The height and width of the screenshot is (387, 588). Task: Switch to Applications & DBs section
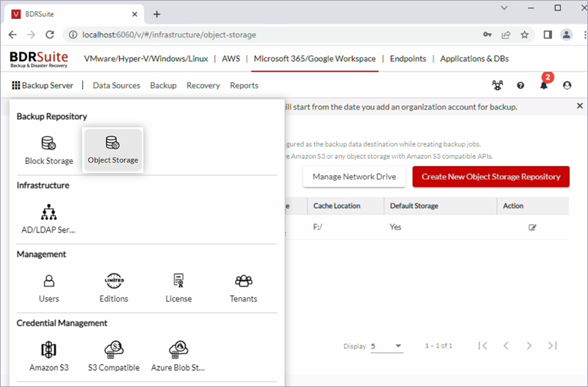pyautogui.click(x=474, y=59)
